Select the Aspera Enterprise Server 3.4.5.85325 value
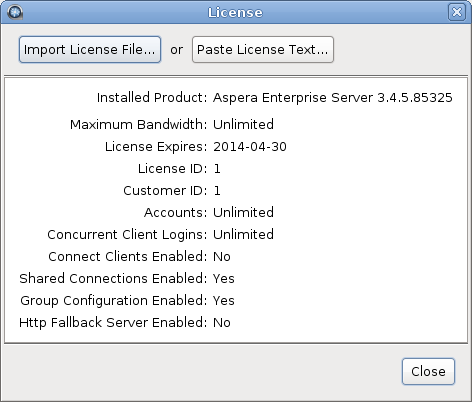 (333, 98)
